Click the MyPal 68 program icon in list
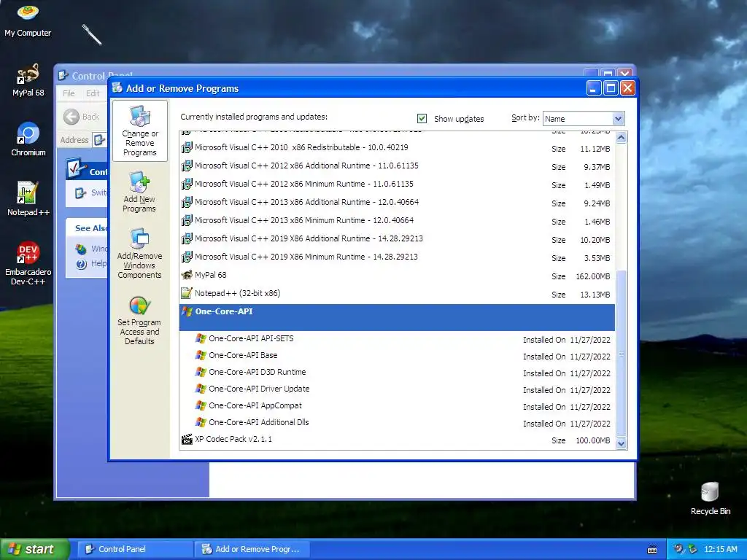 (187, 275)
